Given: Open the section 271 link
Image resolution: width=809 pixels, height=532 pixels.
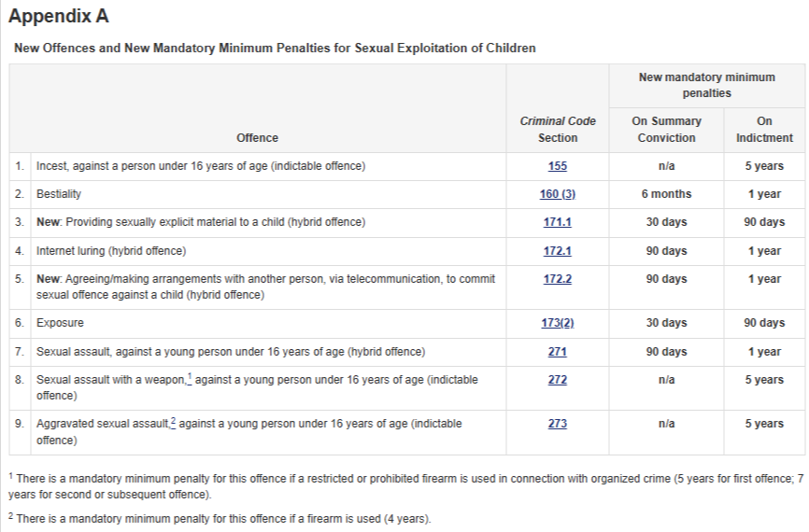Looking at the screenshot, I should 557,352.
